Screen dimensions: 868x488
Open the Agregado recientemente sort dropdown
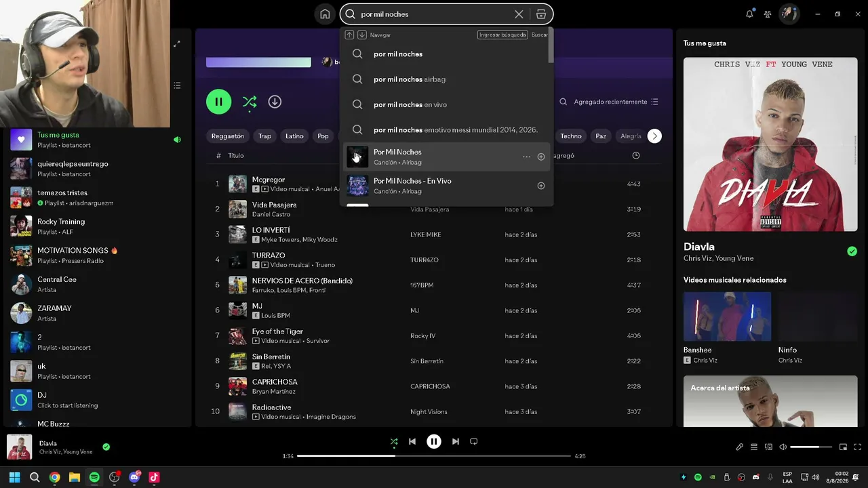(x=616, y=102)
